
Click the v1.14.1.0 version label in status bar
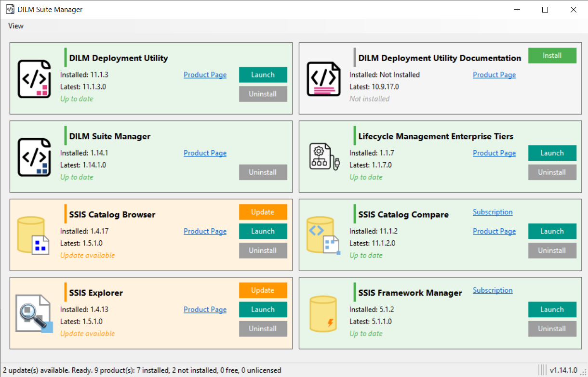pos(563,370)
